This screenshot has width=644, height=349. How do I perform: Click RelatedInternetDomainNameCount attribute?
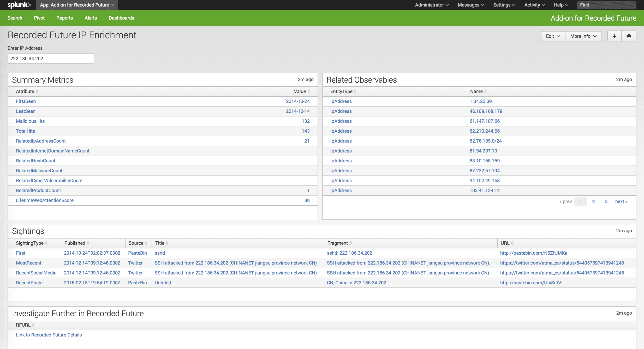(x=52, y=151)
